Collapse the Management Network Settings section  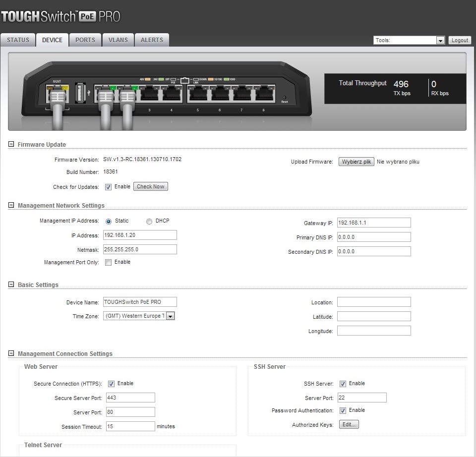coord(11,205)
